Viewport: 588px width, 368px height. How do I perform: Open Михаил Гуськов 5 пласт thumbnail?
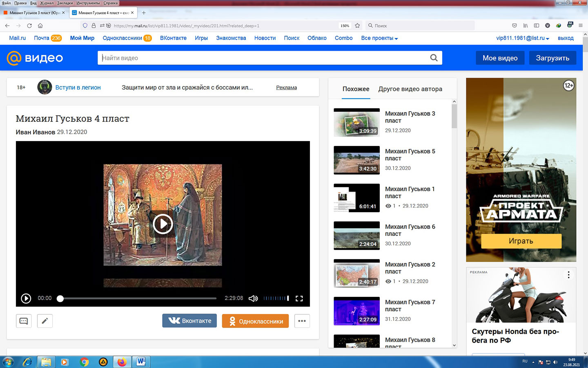tap(356, 160)
